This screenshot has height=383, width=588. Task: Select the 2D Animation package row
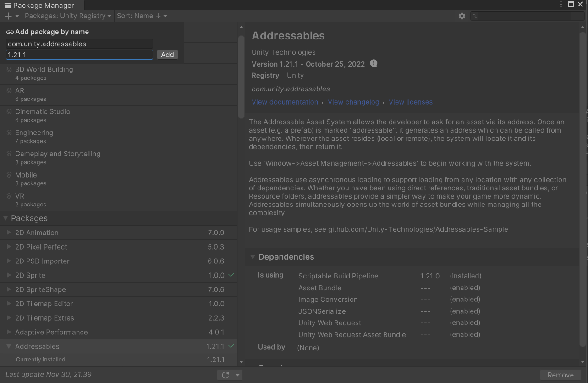pyautogui.click(x=119, y=233)
